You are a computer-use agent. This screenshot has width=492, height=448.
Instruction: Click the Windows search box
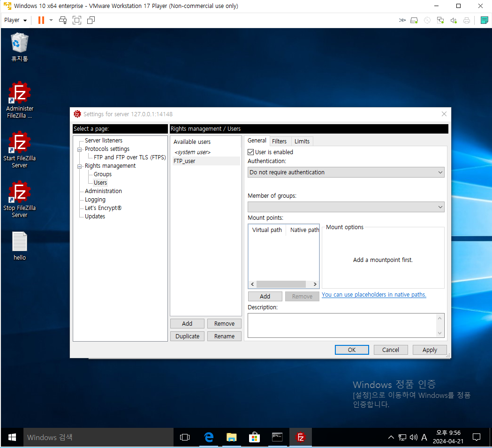tap(98, 437)
